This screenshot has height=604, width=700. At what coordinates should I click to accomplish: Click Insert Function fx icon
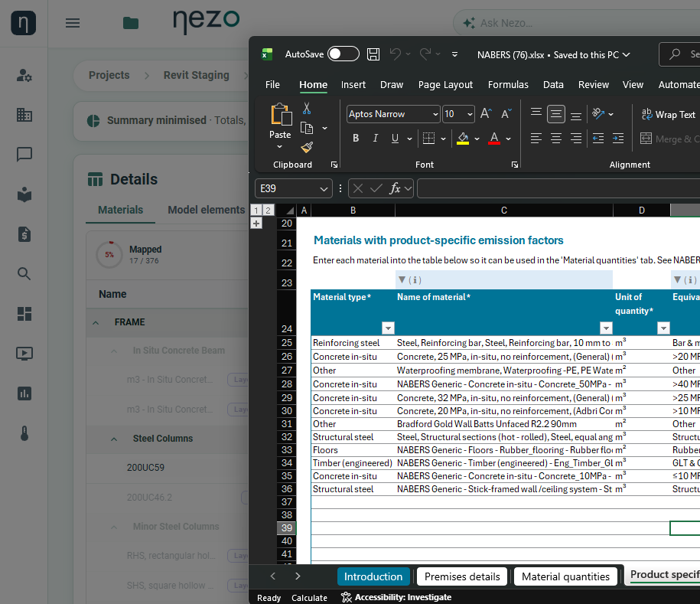click(395, 188)
